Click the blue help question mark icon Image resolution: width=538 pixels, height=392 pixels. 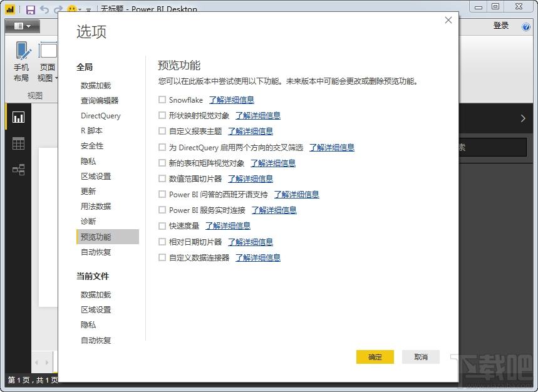pos(525,27)
